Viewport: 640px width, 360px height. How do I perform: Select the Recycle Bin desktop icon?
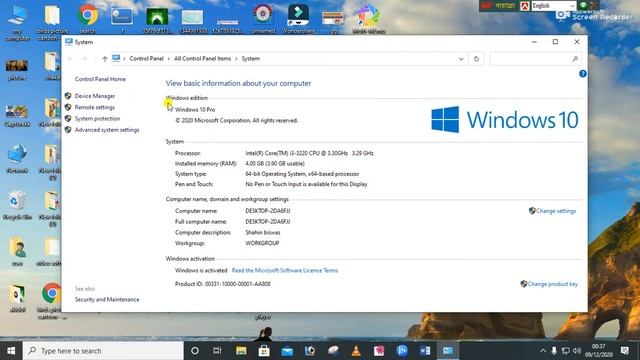coord(17,205)
